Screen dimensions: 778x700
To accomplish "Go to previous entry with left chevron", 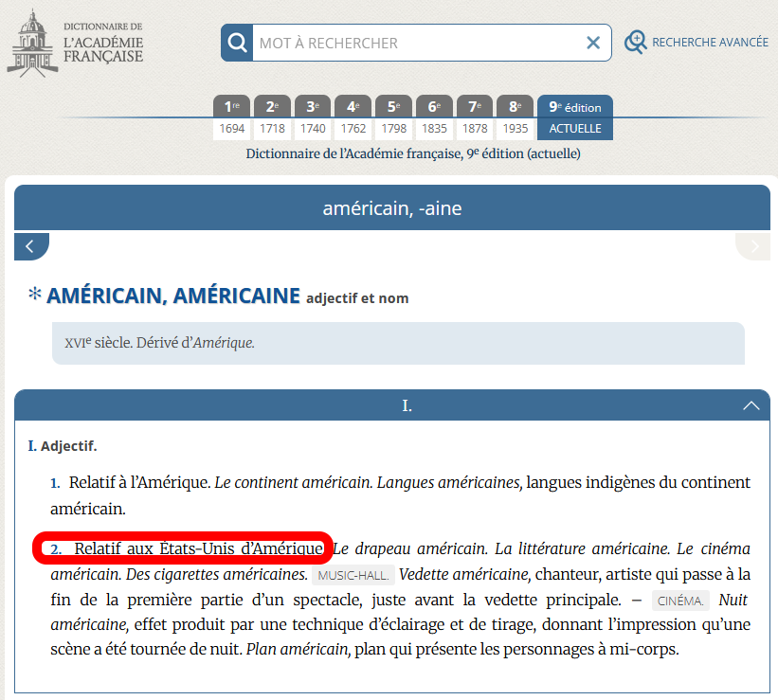I will pos(30,246).
